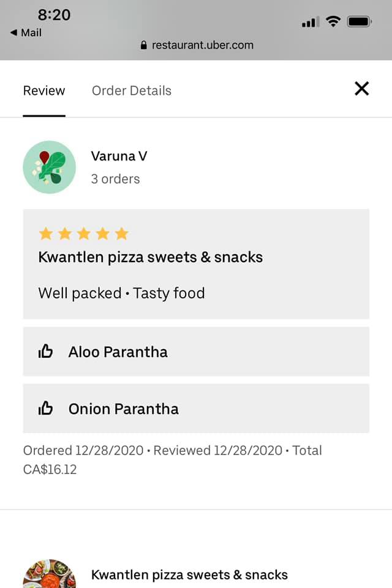Click the thumbs-up icon beside Aloo Parantha

pos(46,352)
